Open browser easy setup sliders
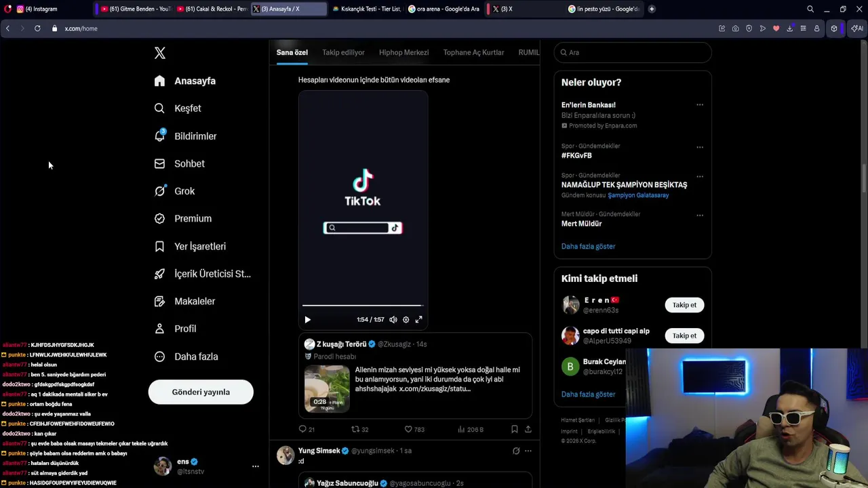This screenshot has width=868, height=488. tap(803, 28)
